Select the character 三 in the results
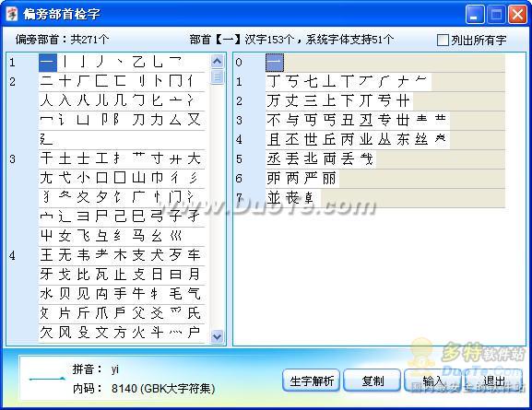Image resolution: width=532 pixels, height=410 pixels. tap(311, 101)
